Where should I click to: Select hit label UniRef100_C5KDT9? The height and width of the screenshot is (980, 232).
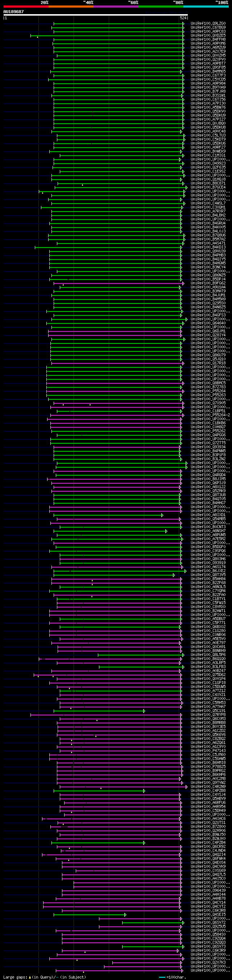(208, 139)
